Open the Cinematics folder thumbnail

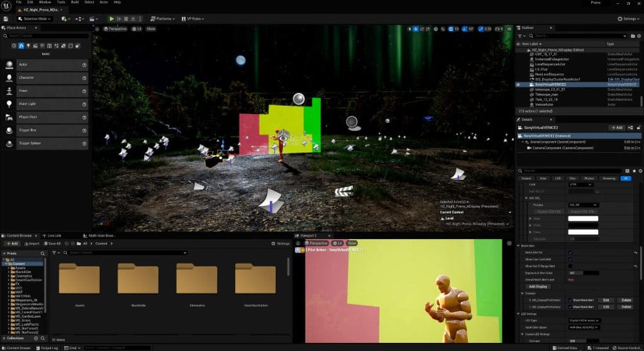(x=197, y=280)
